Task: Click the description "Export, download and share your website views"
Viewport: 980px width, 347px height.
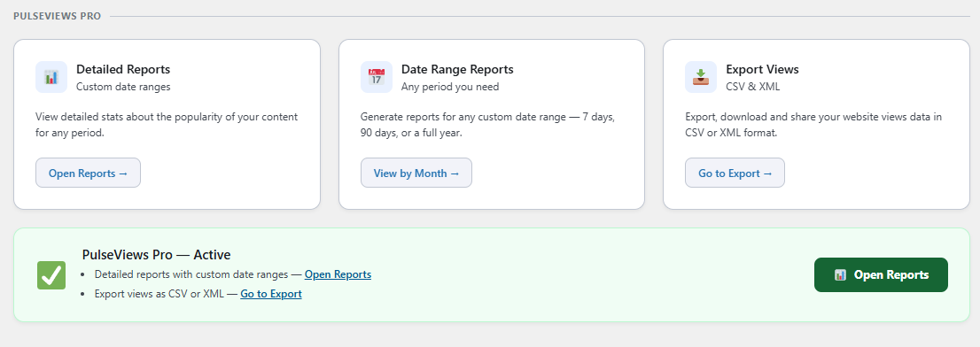Action: coord(813,125)
